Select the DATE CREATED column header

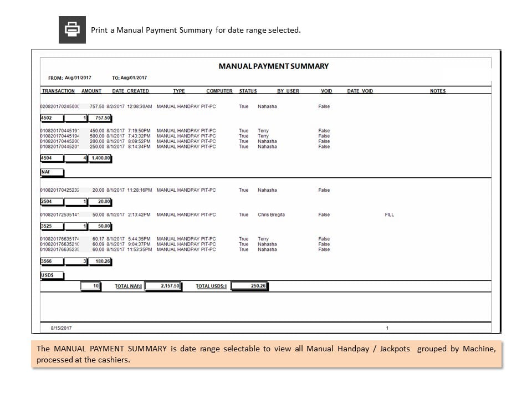131,91
